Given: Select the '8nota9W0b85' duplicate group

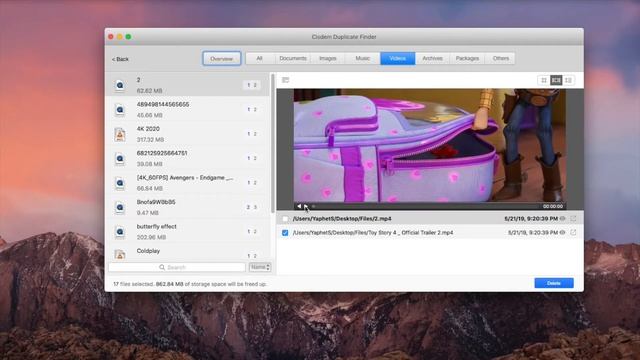Looking at the screenshot, I should (187, 207).
